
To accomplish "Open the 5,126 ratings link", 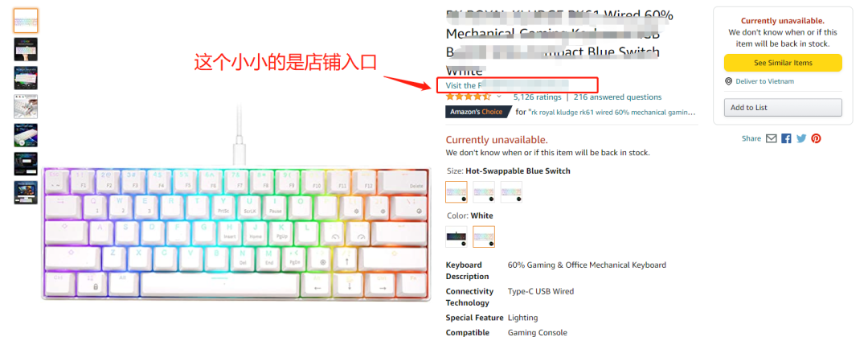I will click(x=537, y=97).
